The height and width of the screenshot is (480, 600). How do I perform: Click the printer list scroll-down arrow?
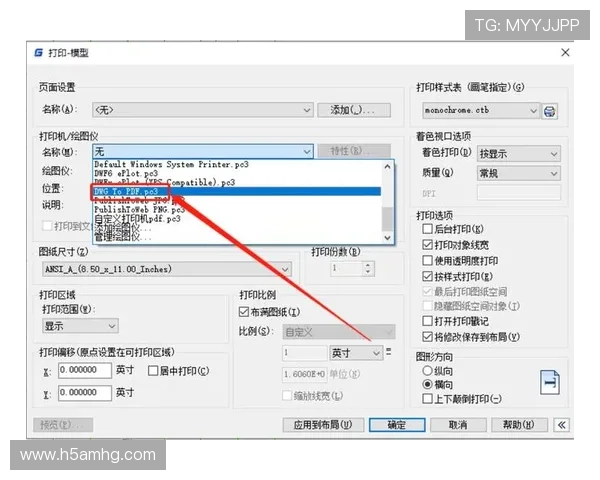(x=387, y=238)
